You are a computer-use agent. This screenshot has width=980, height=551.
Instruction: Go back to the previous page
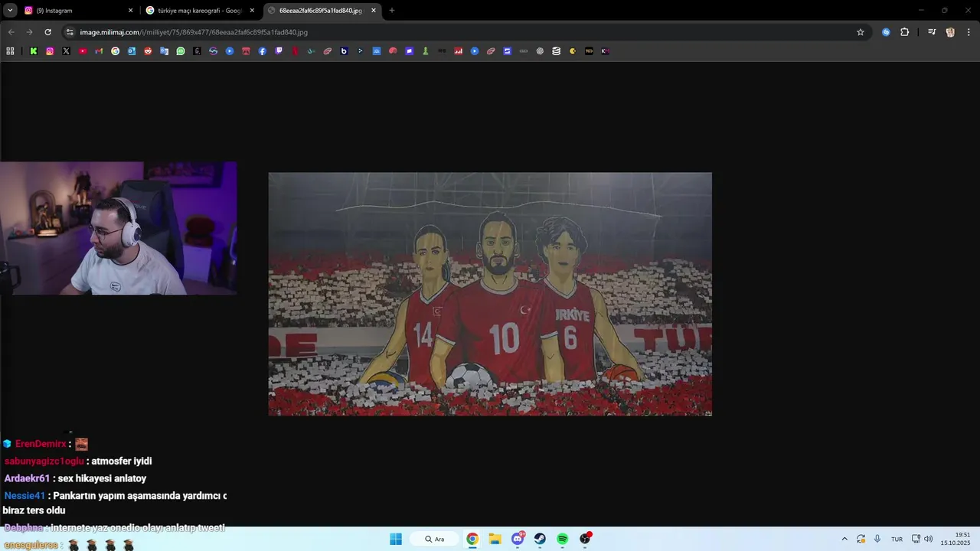click(x=11, y=32)
